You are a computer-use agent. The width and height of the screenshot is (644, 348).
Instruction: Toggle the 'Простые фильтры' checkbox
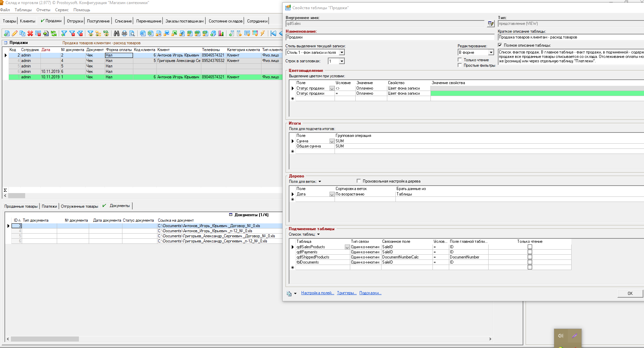460,65
